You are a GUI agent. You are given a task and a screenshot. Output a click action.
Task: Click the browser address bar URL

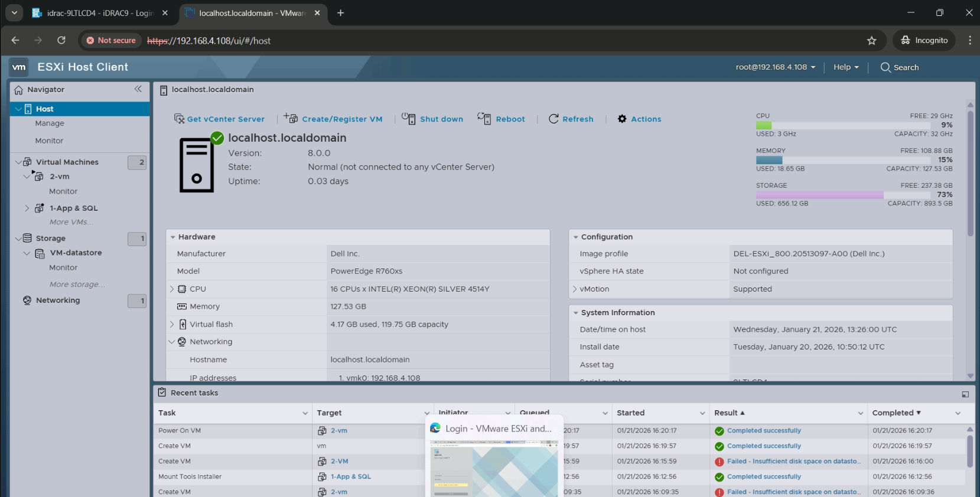pyautogui.click(x=209, y=41)
